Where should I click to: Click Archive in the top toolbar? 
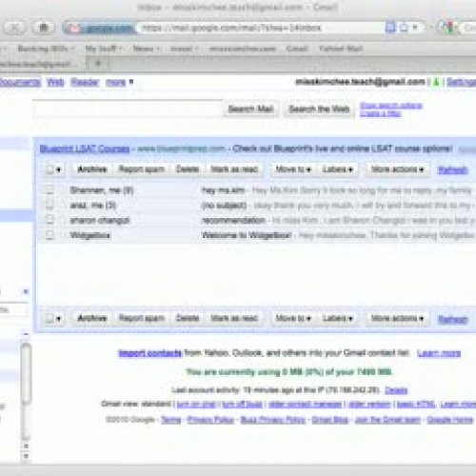coord(92,169)
